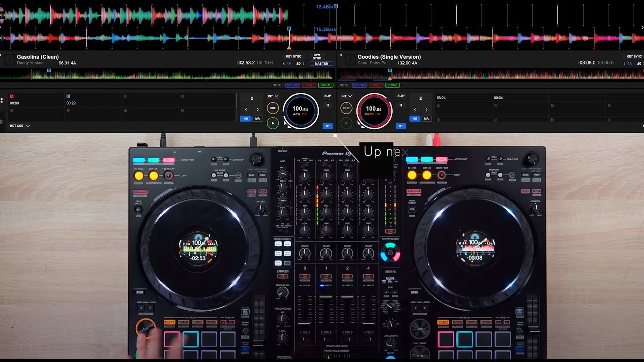
Task: Toggle Master Tempo MT on the Goodies deck
Action: [401, 126]
